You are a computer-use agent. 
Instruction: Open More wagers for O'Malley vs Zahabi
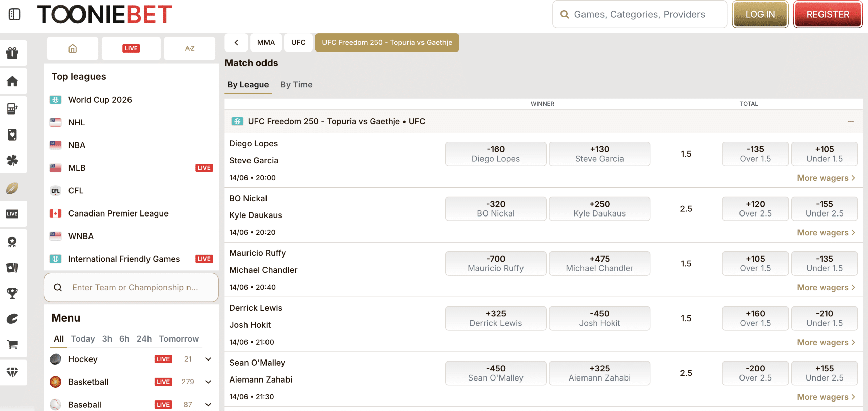click(x=826, y=397)
